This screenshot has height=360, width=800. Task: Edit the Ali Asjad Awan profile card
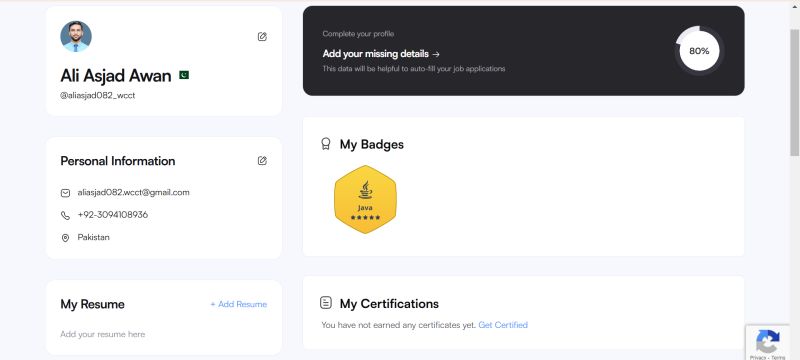tap(262, 37)
